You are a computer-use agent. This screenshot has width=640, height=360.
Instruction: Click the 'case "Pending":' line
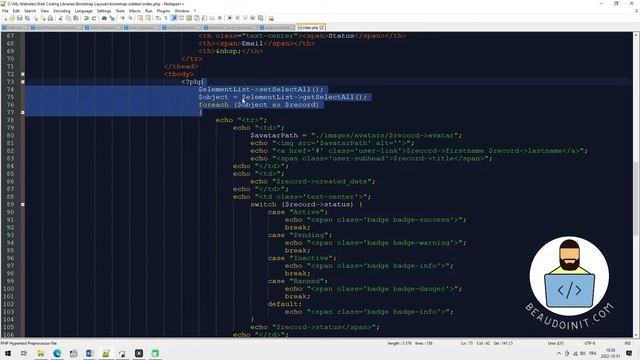[x=300, y=235]
